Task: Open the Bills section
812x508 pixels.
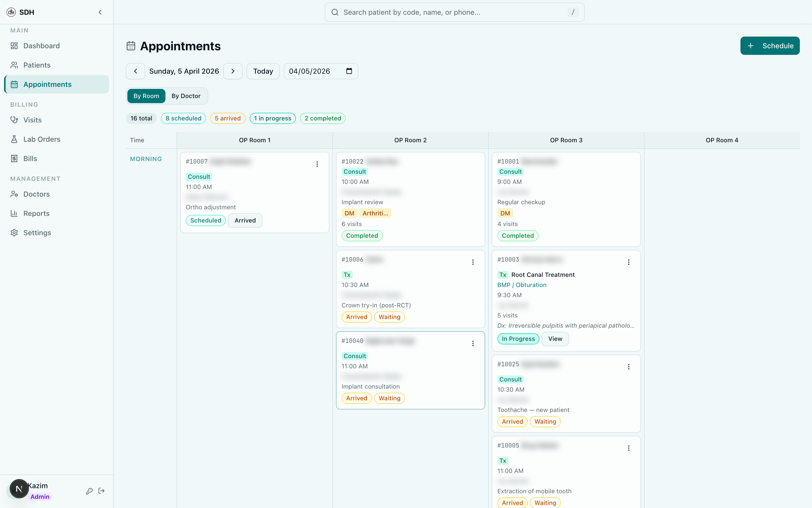Action: pos(56,158)
